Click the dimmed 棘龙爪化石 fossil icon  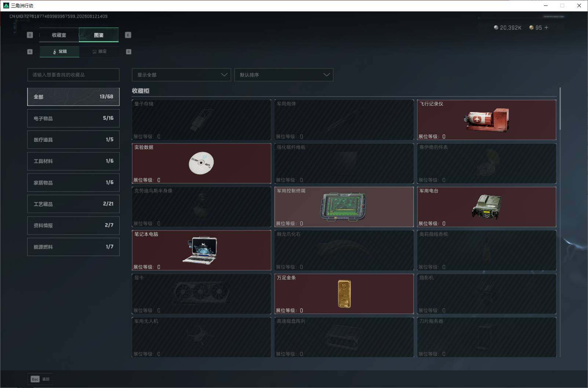pos(343,248)
